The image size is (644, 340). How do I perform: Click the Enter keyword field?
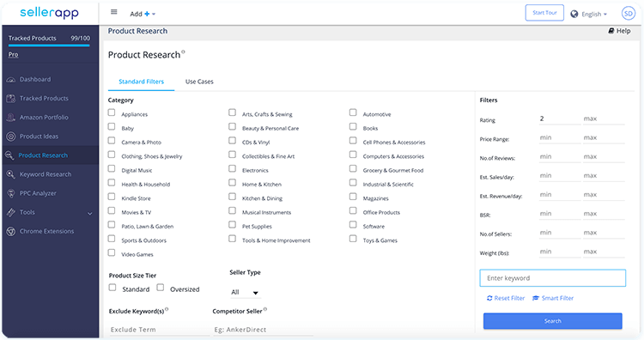point(552,278)
